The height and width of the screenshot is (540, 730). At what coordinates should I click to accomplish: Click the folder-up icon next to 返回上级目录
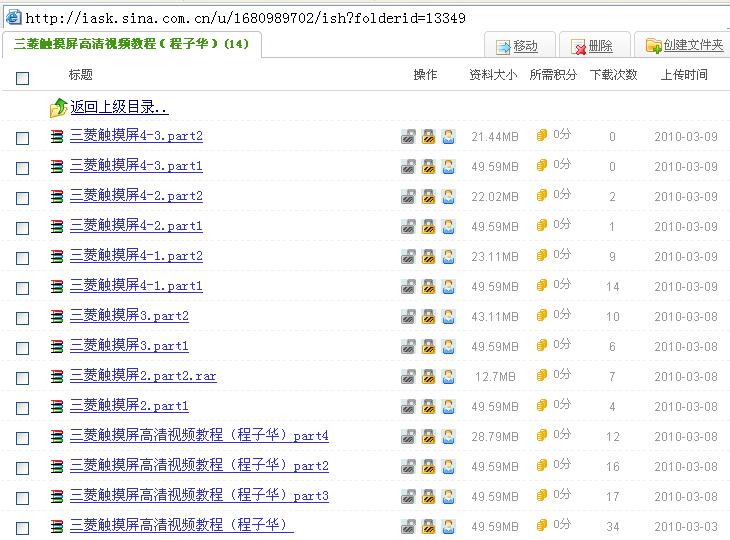[59, 108]
